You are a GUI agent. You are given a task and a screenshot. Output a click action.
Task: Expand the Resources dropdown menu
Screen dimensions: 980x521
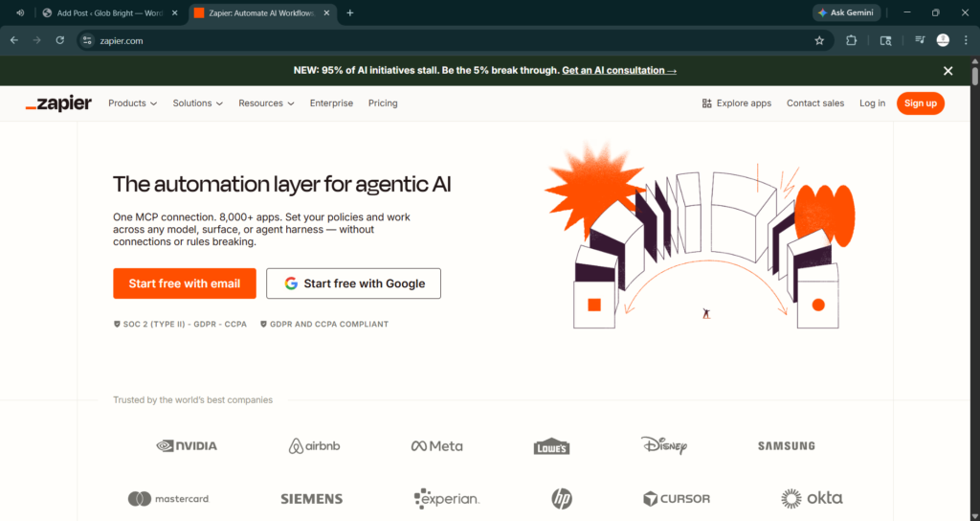[x=266, y=103]
